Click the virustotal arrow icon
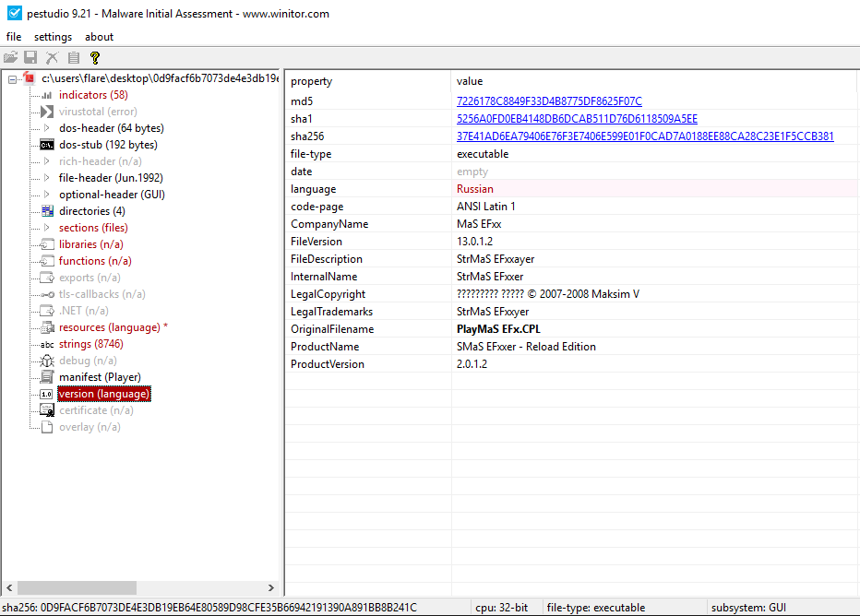This screenshot has width=860, height=616. pos(47,112)
